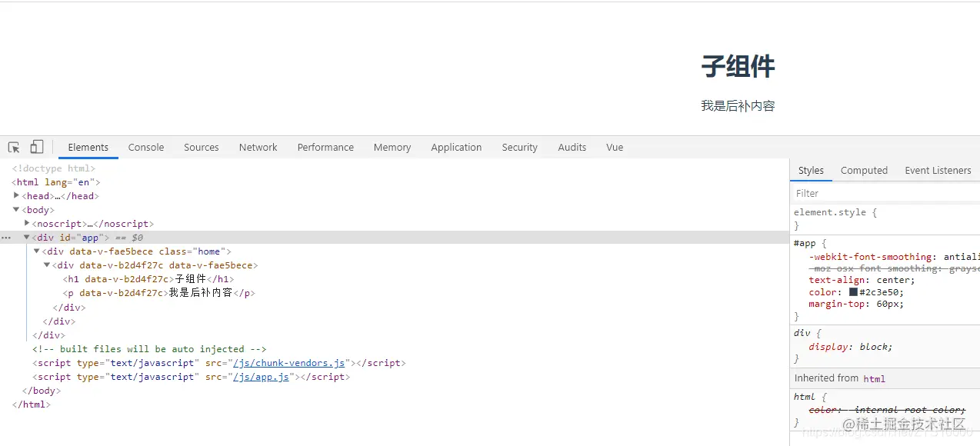The height and width of the screenshot is (446, 980).
Task: Click the 我是后补内容 paragraph on the page
Action: click(x=738, y=106)
